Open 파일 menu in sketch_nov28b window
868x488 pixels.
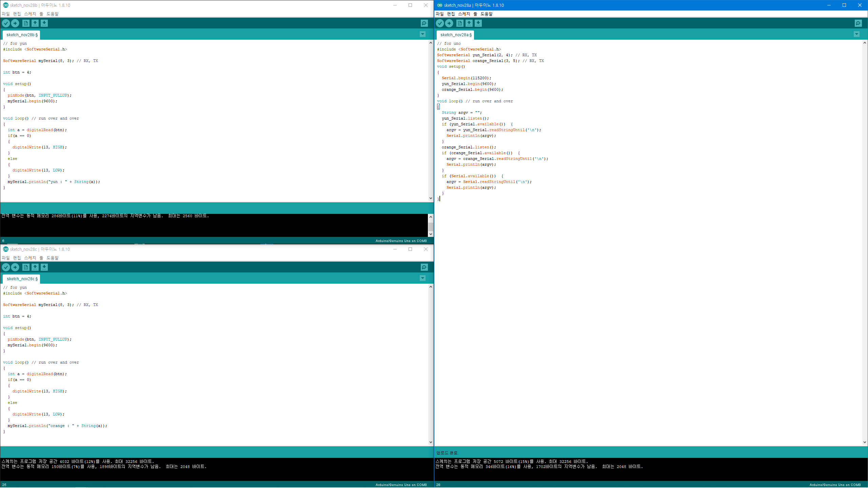(6, 14)
